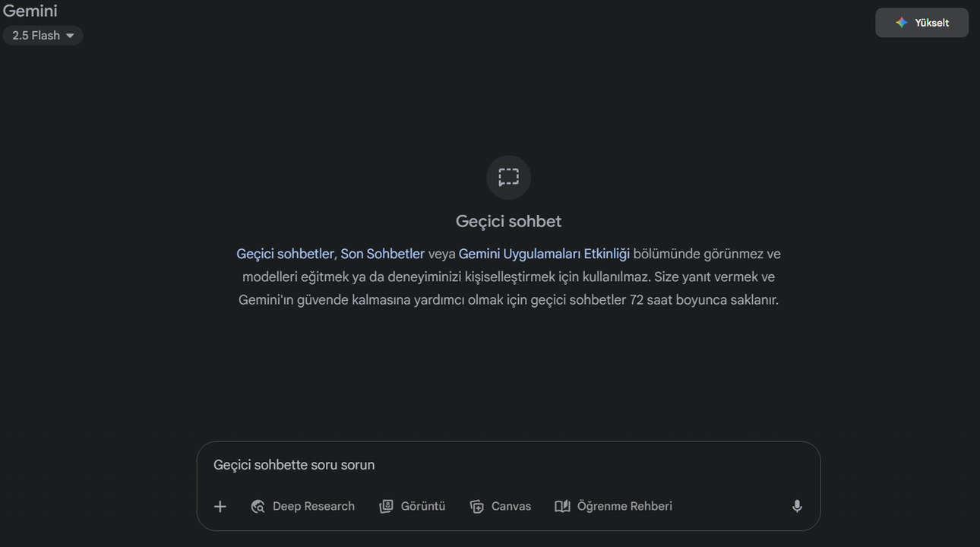Follow the Son Sohbetler link
The height and width of the screenshot is (547, 980).
(x=383, y=253)
